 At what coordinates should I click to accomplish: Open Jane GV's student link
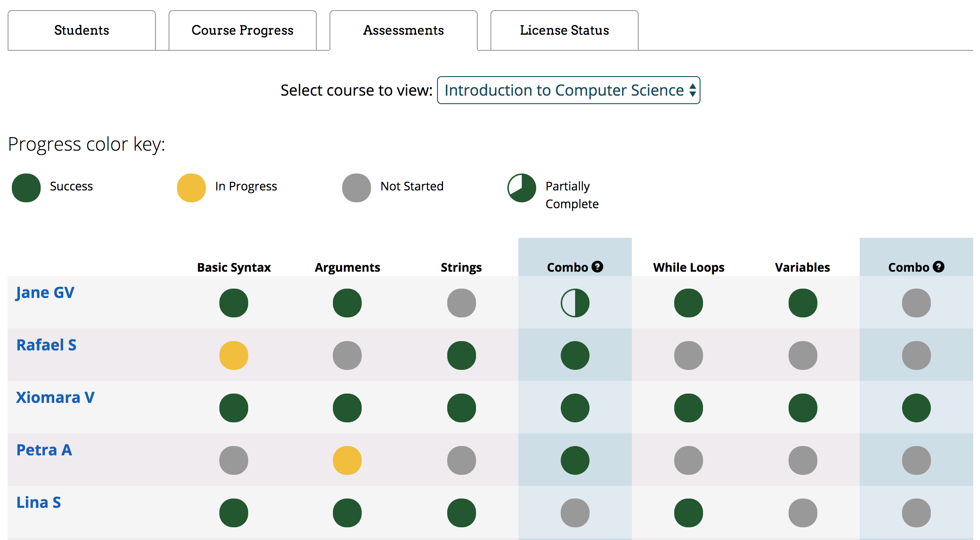[45, 293]
